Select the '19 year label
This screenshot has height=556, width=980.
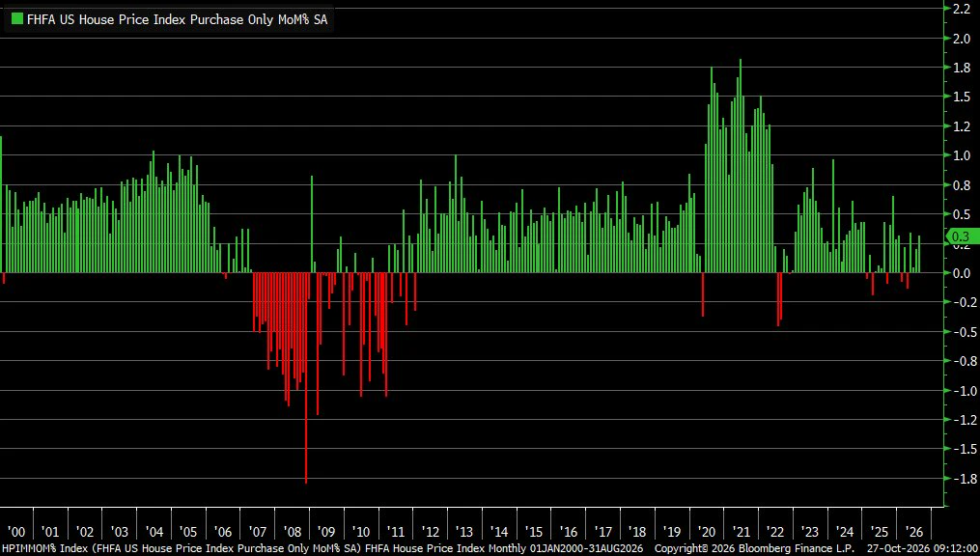pyautogui.click(x=672, y=532)
